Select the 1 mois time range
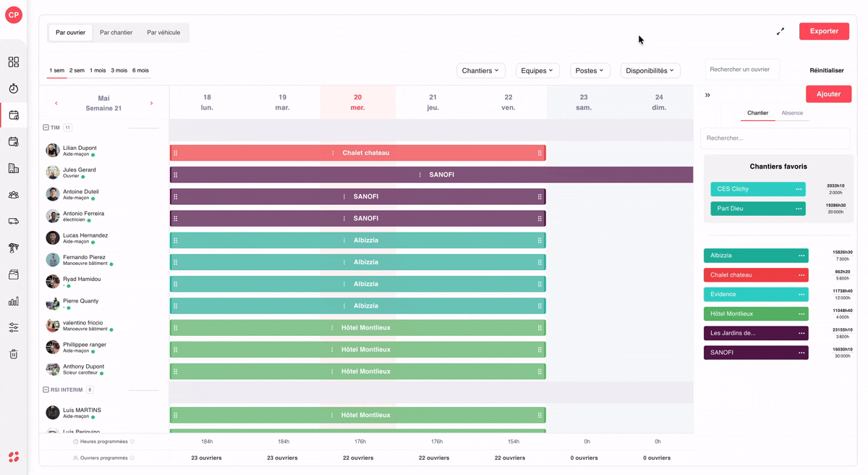868x475 pixels. [x=98, y=70]
